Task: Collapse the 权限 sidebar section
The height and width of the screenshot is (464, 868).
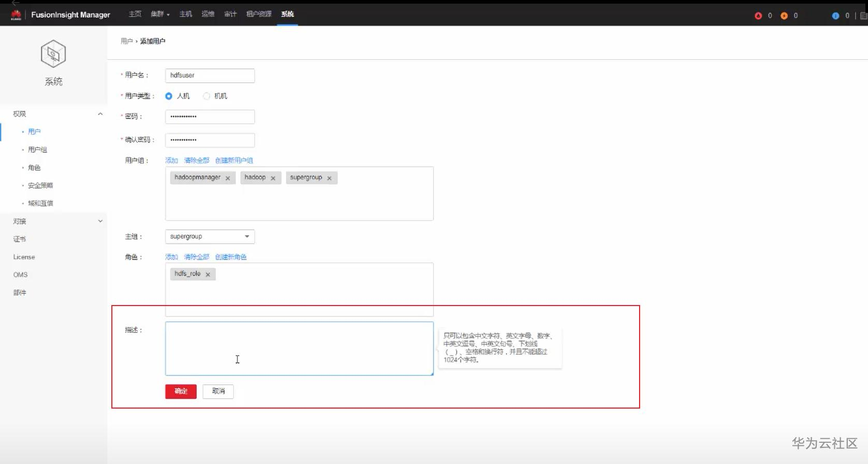Action: click(100, 114)
